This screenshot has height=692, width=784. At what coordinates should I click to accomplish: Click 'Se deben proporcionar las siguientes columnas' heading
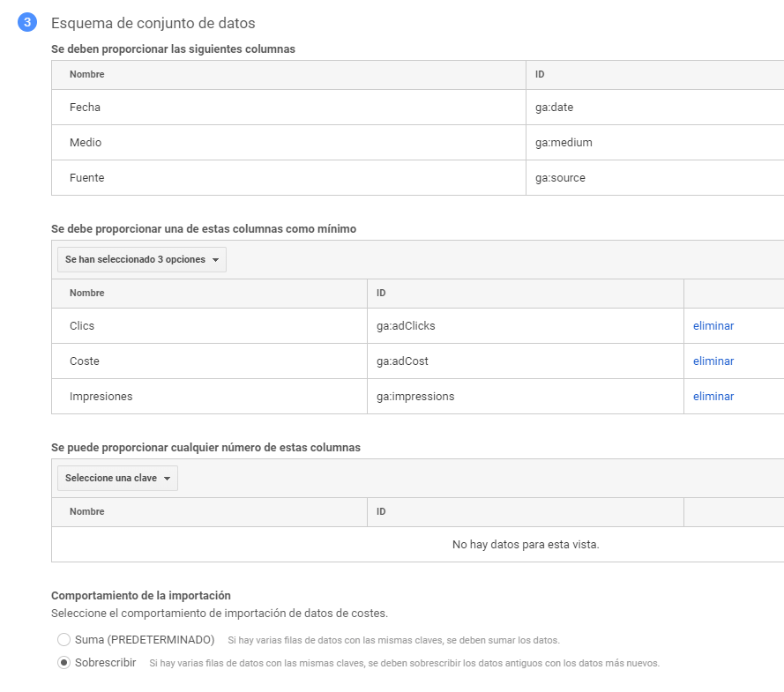pos(173,49)
